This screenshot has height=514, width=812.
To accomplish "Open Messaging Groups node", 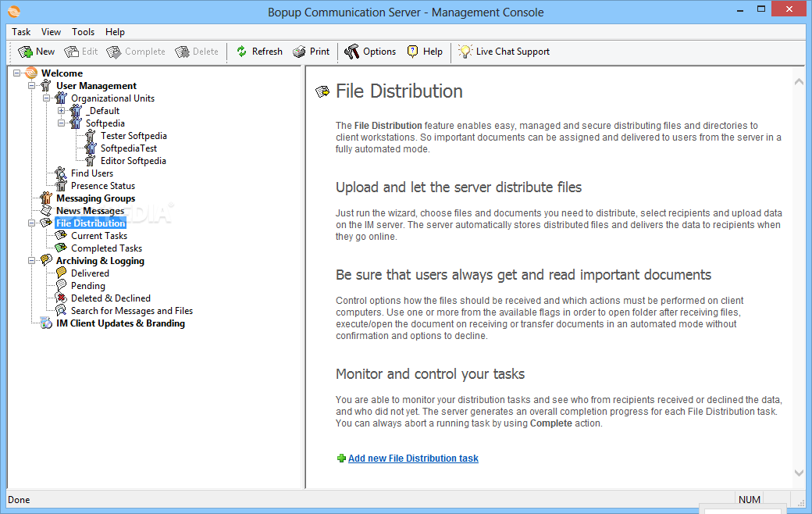I will tap(96, 198).
